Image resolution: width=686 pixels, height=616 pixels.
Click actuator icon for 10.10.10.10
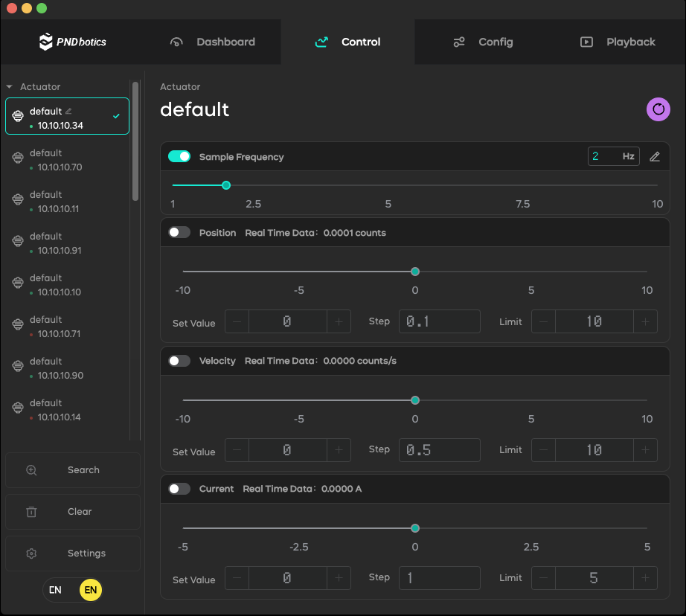[x=18, y=283]
